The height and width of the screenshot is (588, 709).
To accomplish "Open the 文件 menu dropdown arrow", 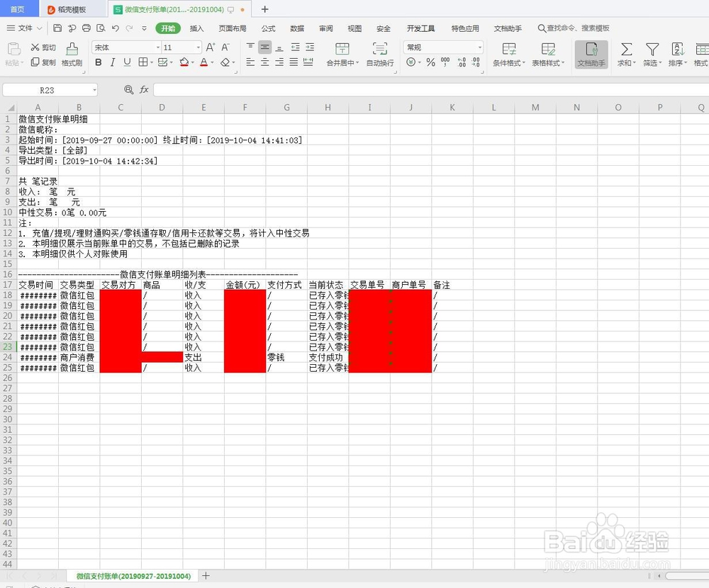I will pyautogui.click(x=39, y=28).
